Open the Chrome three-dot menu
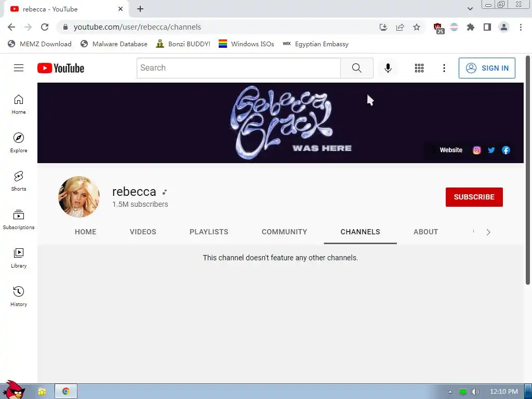Screen dimensions: 532x399 [x=521, y=27]
